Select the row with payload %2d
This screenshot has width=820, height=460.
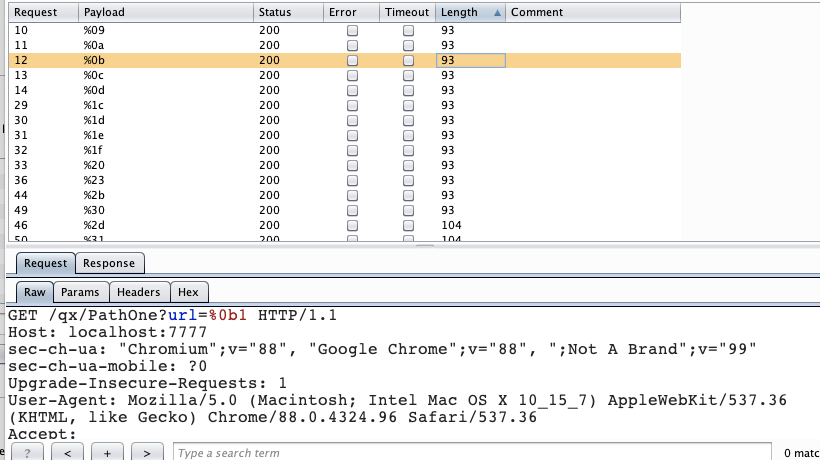(x=345, y=225)
